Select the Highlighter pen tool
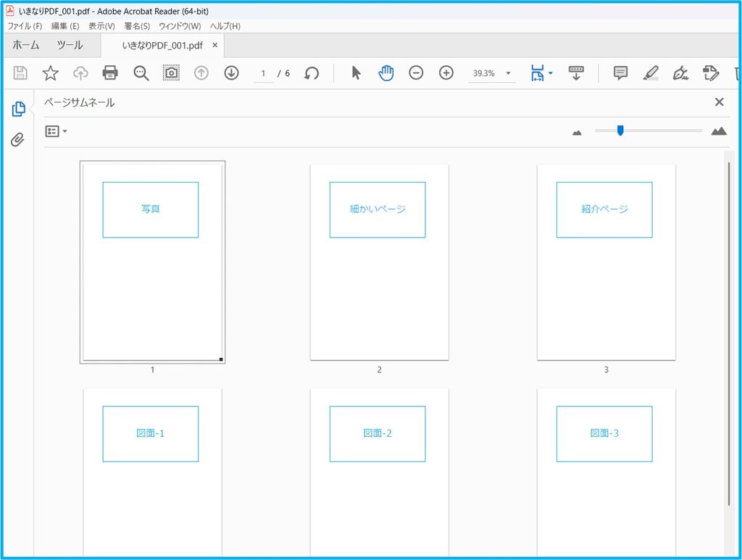The height and width of the screenshot is (560, 742). [x=651, y=73]
